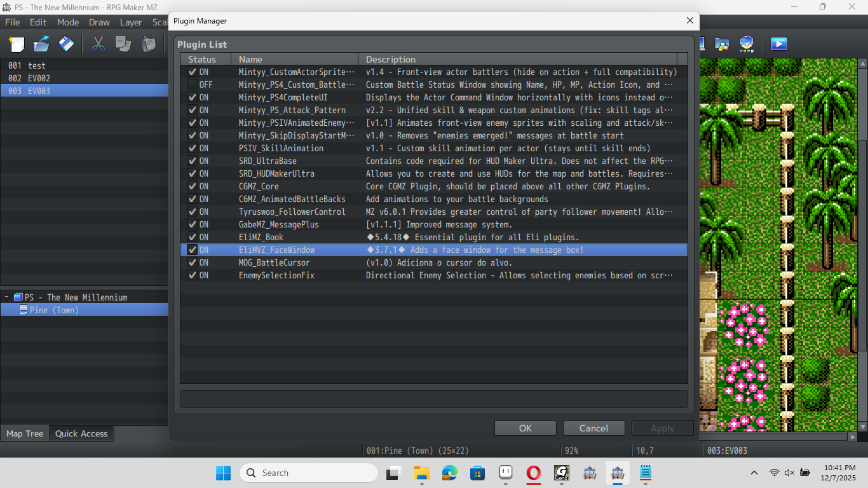Image resolution: width=868 pixels, height=488 pixels.
Task: Click the 92% zoom status field
Action: click(597, 451)
